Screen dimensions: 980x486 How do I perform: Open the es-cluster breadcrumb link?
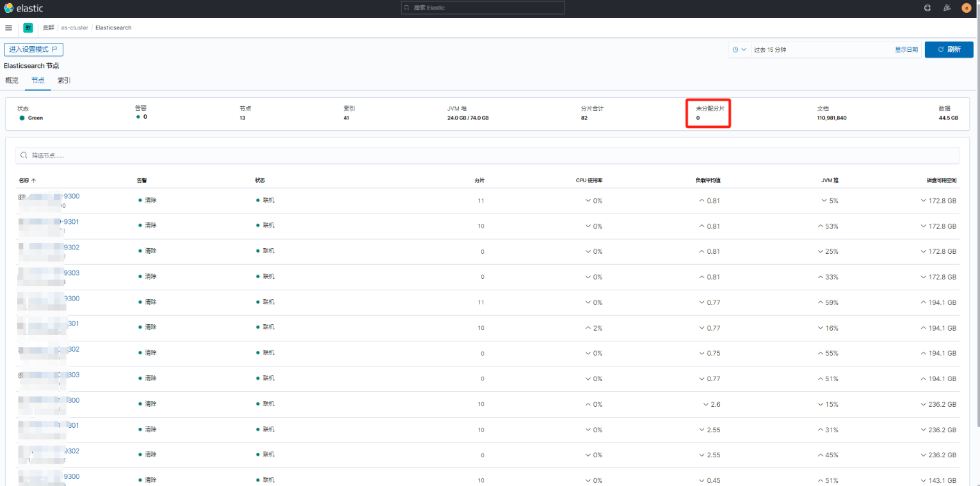[74, 27]
